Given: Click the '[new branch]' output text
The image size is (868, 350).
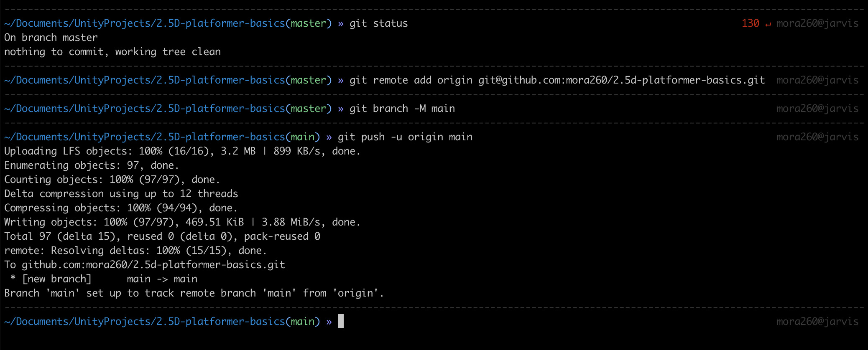Looking at the screenshot, I should tap(57, 279).
